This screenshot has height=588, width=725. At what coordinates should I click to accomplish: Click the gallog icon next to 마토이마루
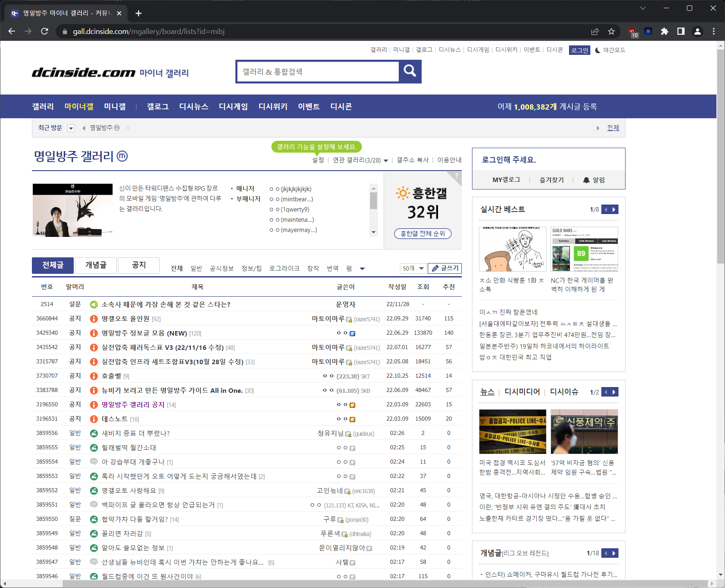coord(349,319)
